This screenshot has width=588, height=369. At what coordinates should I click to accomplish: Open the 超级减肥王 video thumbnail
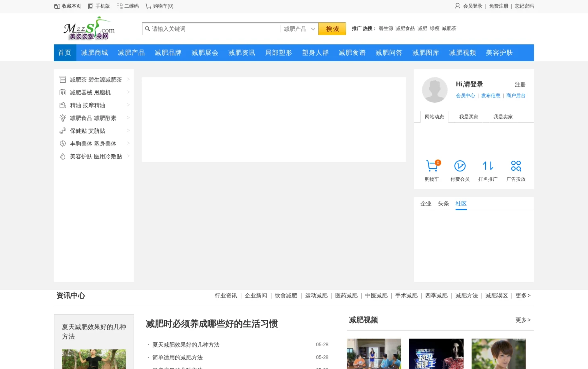[436, 354]
